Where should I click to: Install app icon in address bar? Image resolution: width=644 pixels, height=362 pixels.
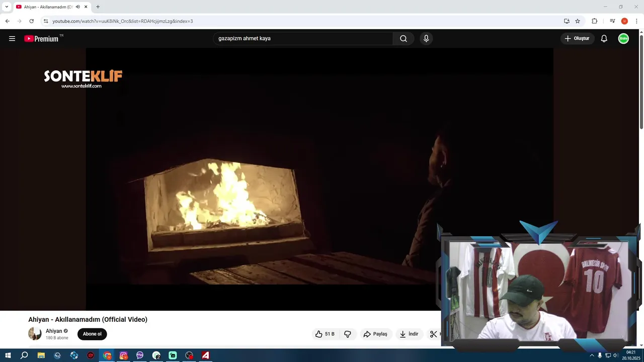pyautogui.click(x=567, y=21)
